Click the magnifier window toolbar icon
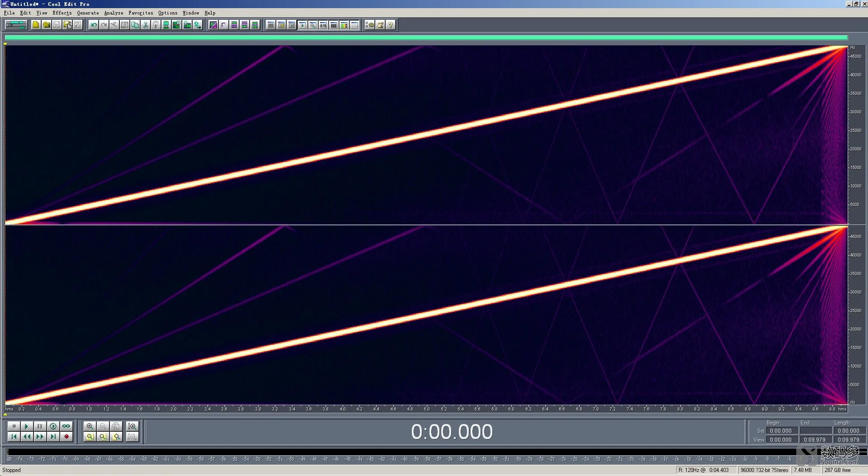This screenshot has width=868, height=476. (312, 25)
